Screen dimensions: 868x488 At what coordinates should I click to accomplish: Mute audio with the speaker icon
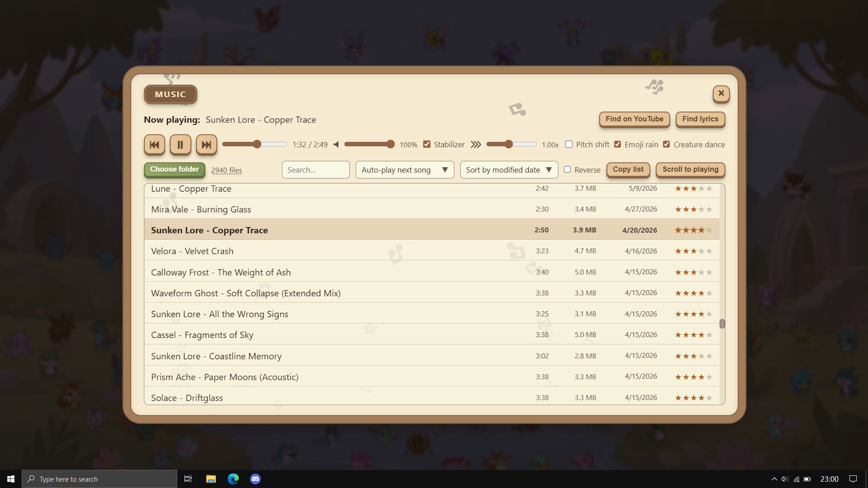(336, 145)
